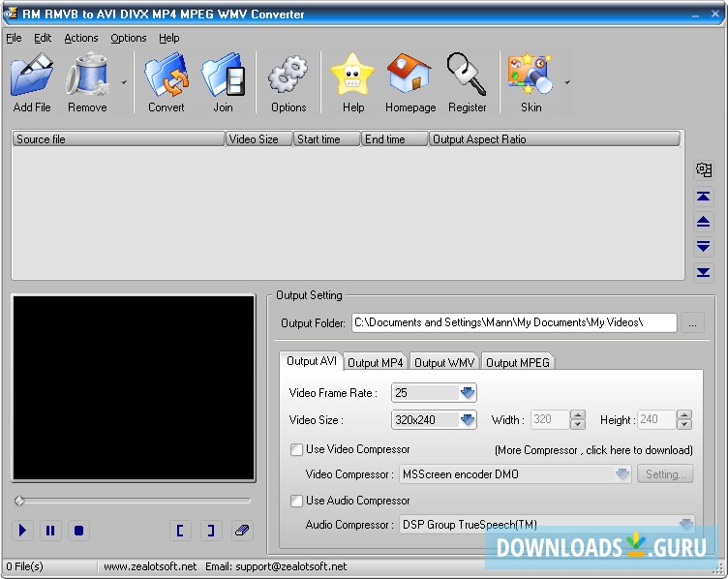Pause the preview video
The height and width of the screenshot is (579, 728).
pos(50,531)
